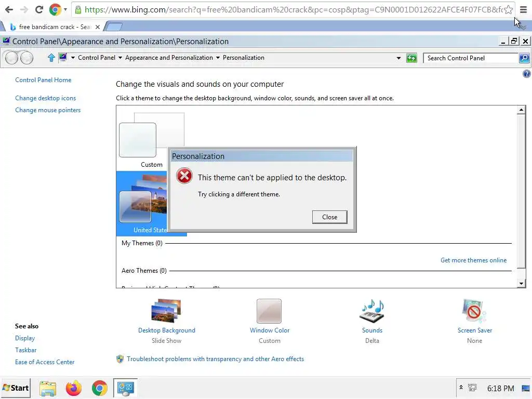Image resolution: width=532 pixels, height=399 pixels.
Task: Expand dropdown after Appearance and Personalization
Action: [x=218, y=58]
